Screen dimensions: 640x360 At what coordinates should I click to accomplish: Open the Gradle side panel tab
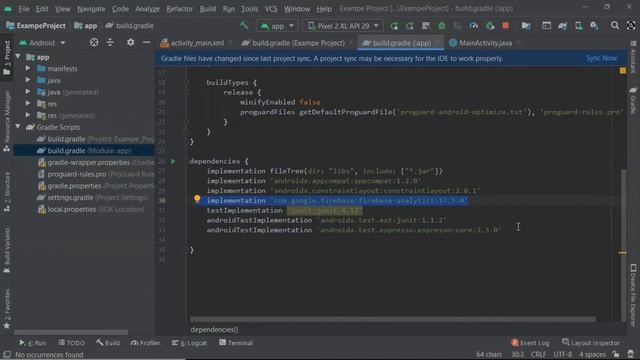tap(633, 100)
